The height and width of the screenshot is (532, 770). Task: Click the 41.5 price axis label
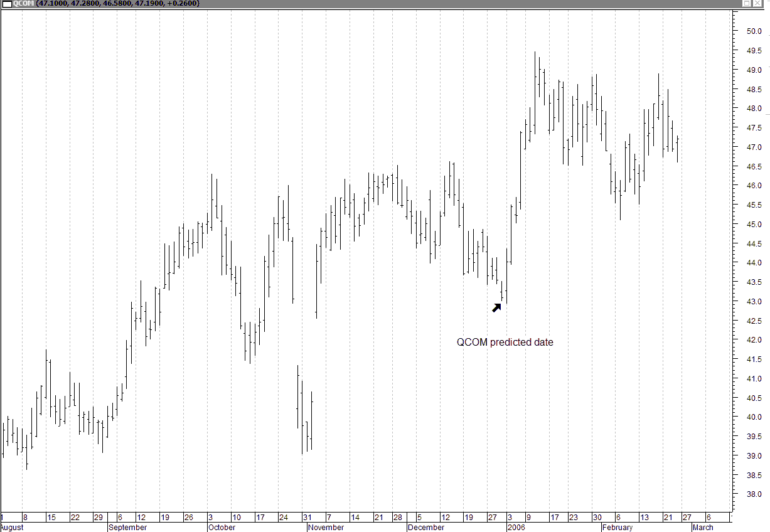pyautogui.click(x=754, y=359)
